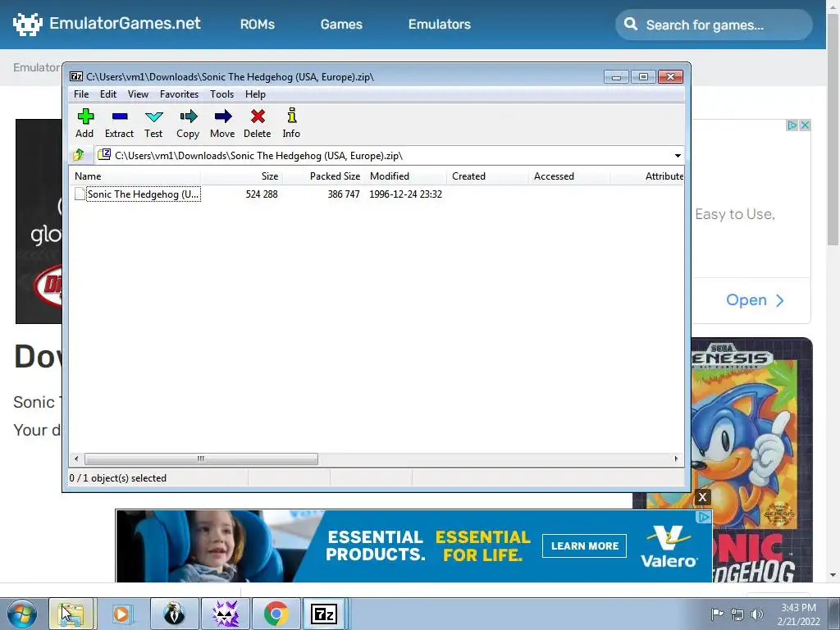
Task: Click the 386 747 packed size value
Action: pos(344,194)
